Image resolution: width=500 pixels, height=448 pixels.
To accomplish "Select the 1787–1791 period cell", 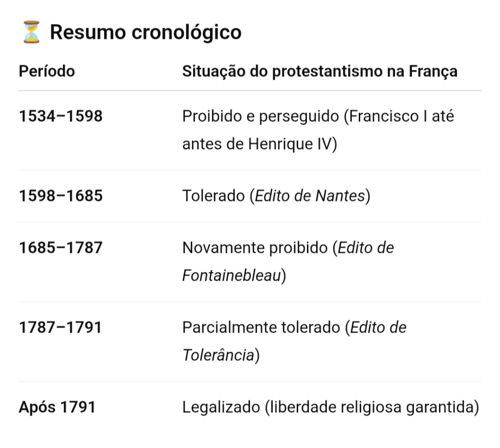I will 60,327.
